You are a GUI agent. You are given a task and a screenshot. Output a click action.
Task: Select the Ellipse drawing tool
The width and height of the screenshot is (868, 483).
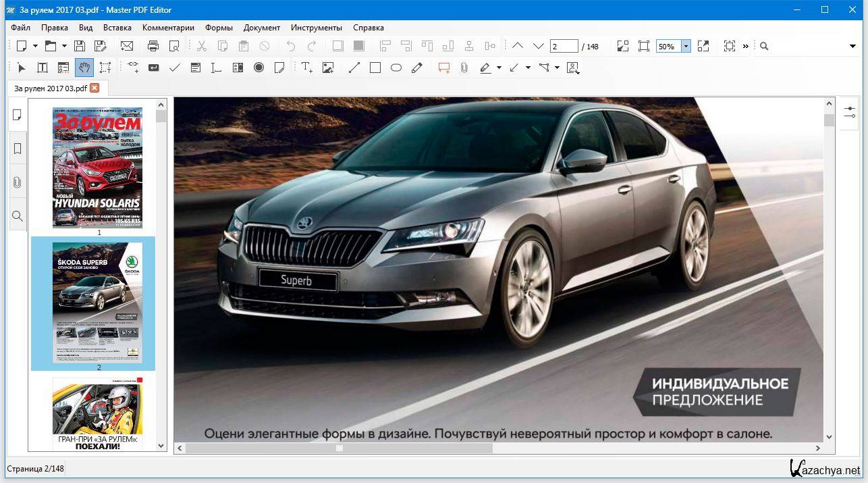396,68
